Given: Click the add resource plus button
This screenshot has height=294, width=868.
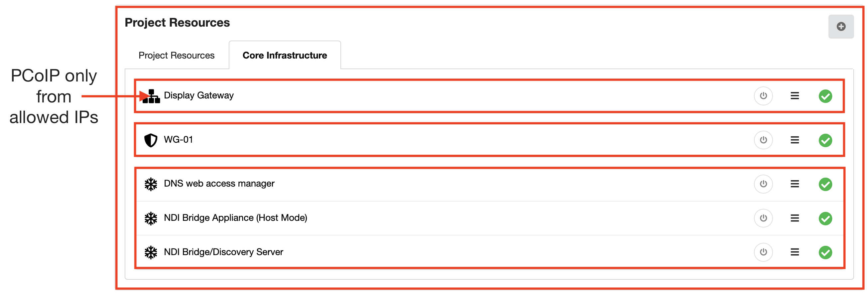Looking at the screenshot, I should pyautogui.click(x=841, y=27).
